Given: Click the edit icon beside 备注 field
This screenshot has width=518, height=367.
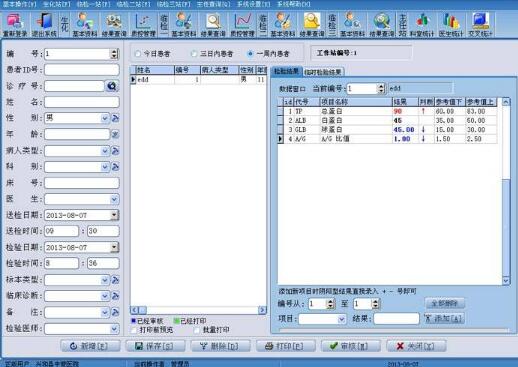Looking at the screenshot, I should coord(115,312).
